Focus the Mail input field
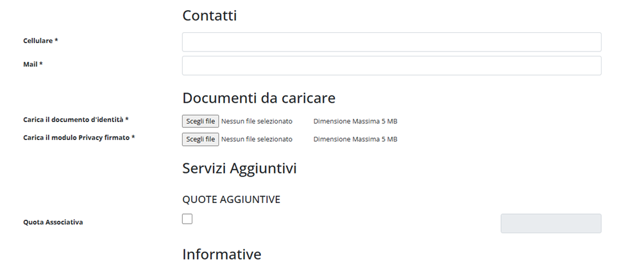Viewport: 644px width, 266px height. click(391, 66)
